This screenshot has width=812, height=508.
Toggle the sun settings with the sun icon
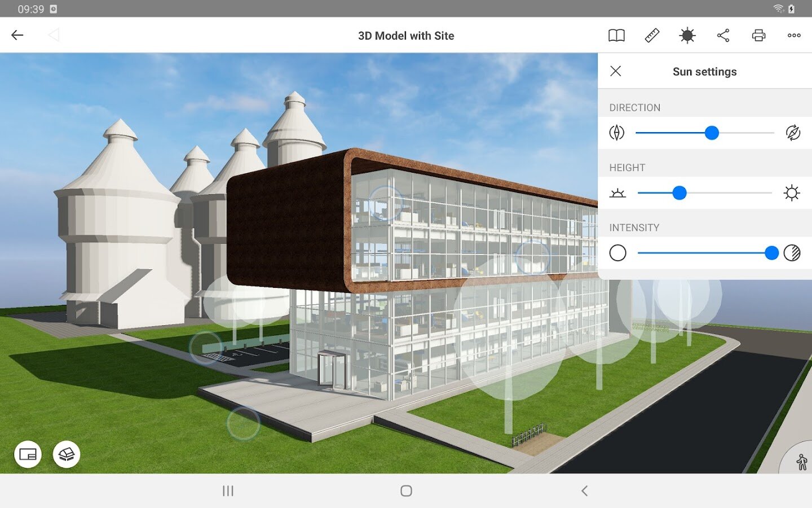point(687,35)
